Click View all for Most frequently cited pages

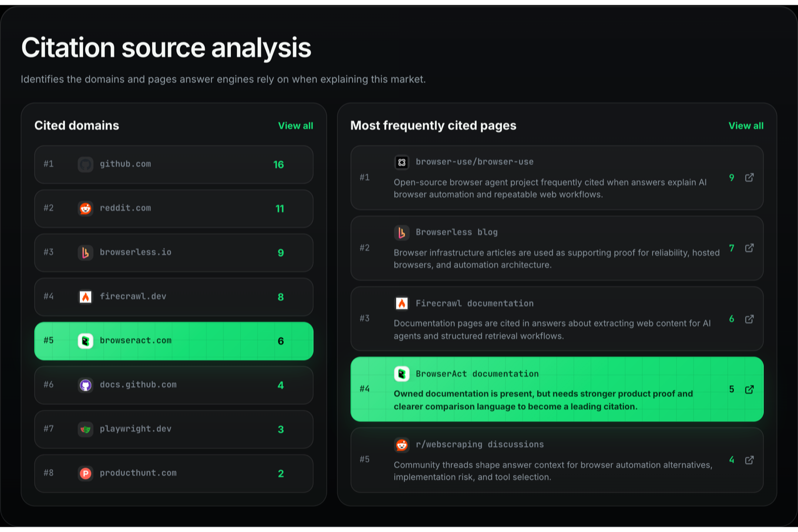coord(746,126)
